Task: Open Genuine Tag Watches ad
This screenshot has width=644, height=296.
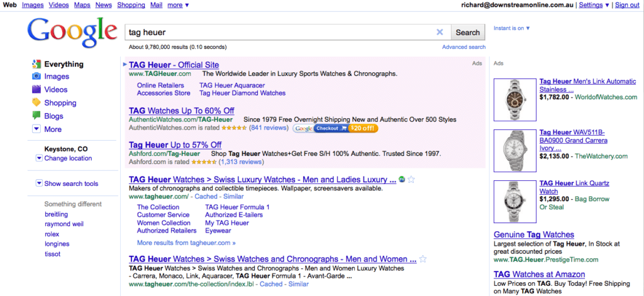Action: coord(534,235)
